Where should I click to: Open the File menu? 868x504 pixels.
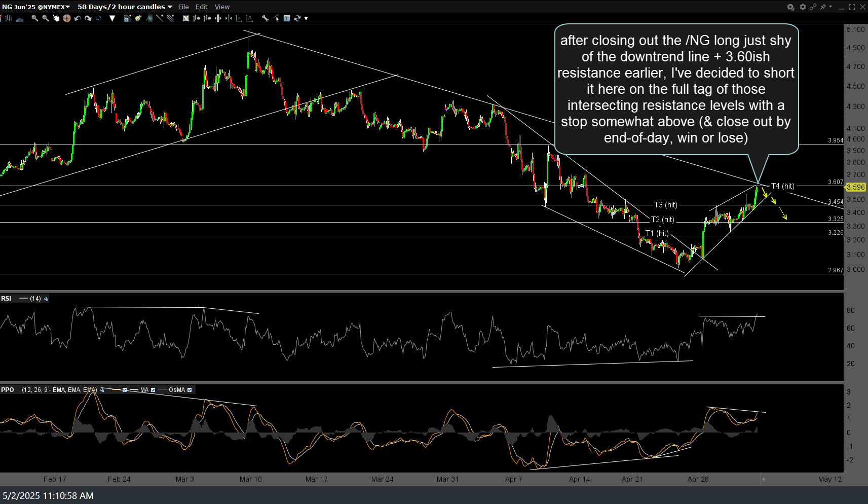point(183,7)
